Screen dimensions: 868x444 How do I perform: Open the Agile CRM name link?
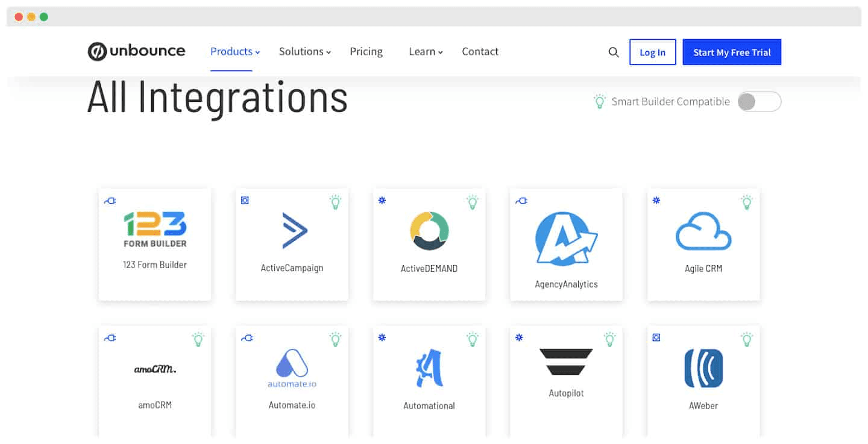[703, 269]
